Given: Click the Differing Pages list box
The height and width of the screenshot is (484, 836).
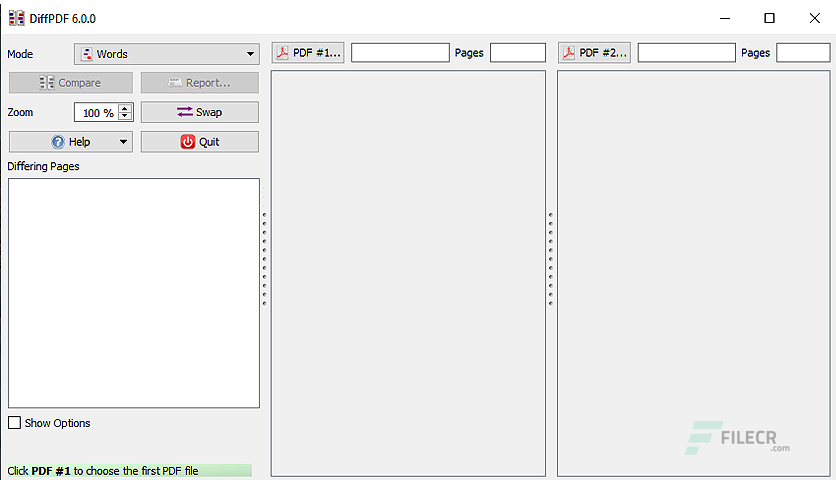Looking at the screenshot, I should (134, 293).
